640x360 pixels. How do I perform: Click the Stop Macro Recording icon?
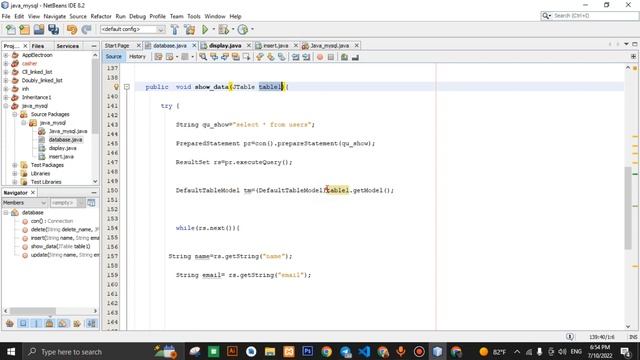331,57
